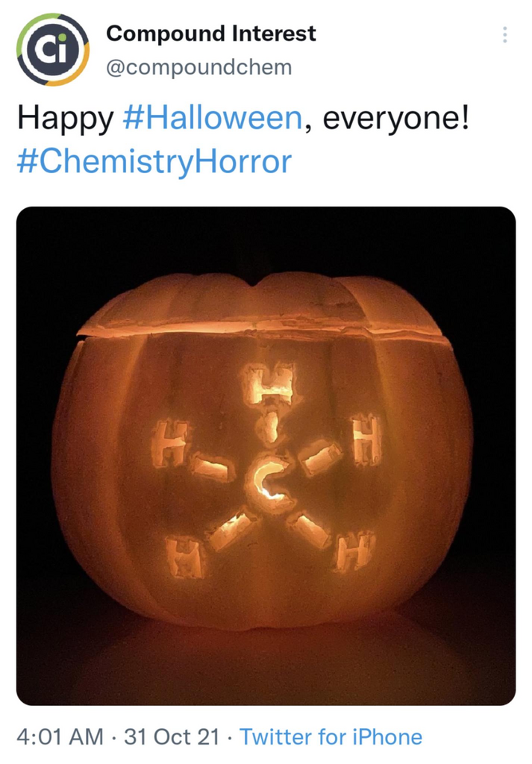
Task: Open the #Halloween hashtag
Action: click(213, 119)
